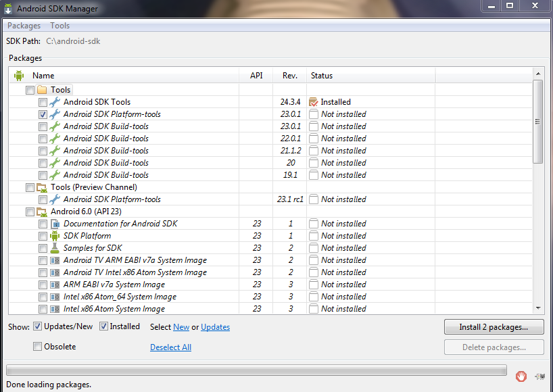Uncheck Android SDK Platform-tools 23.0.1 checkbox

coord(43,115)
